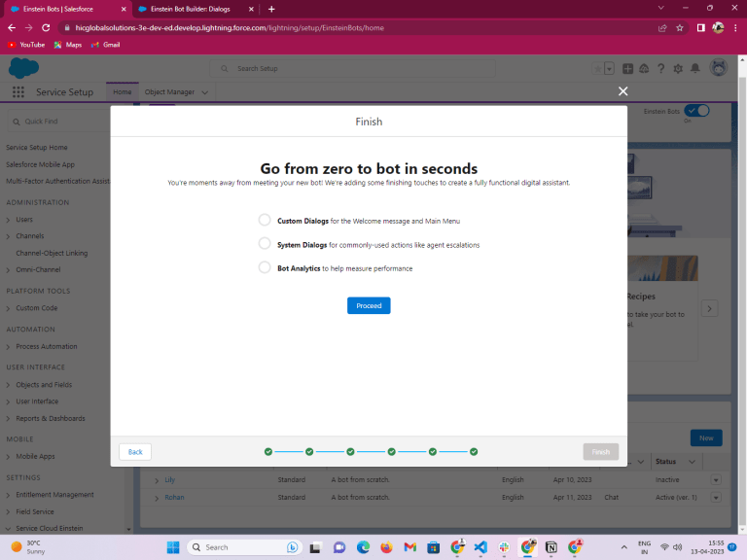Open the YouTube bookmark

(x=26, y=45)
